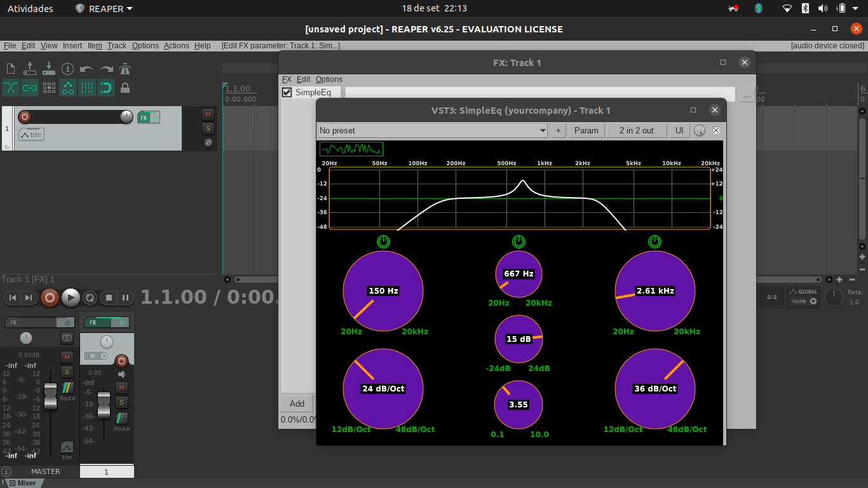Open FX menu in FX: Track 1 window
Screen dimensions: 868x488
(287, 79)
